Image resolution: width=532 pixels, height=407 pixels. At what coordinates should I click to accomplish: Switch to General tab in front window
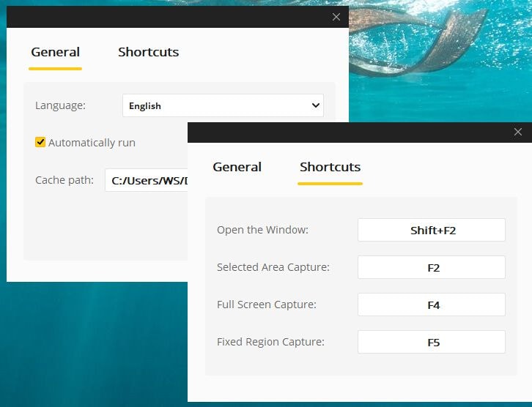tap(237, 167)
